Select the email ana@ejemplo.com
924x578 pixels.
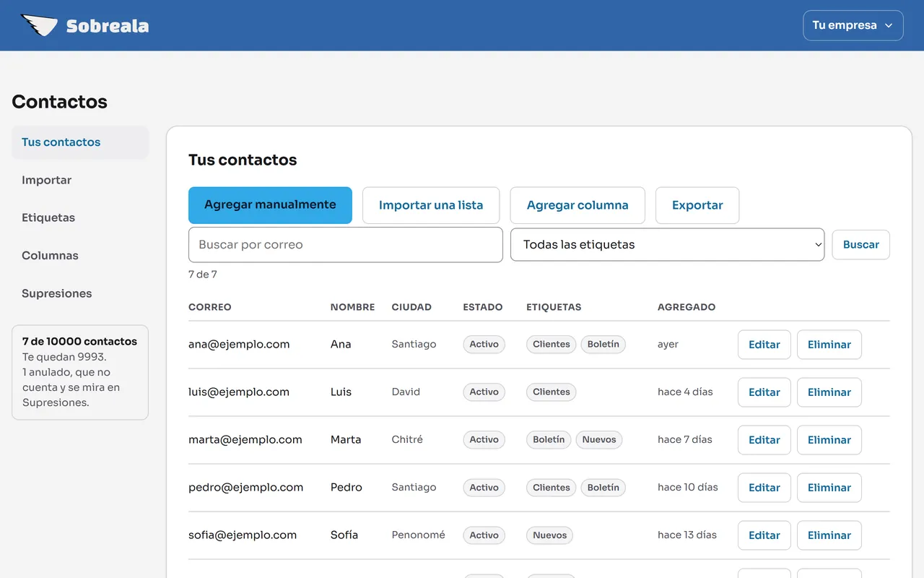239,344
